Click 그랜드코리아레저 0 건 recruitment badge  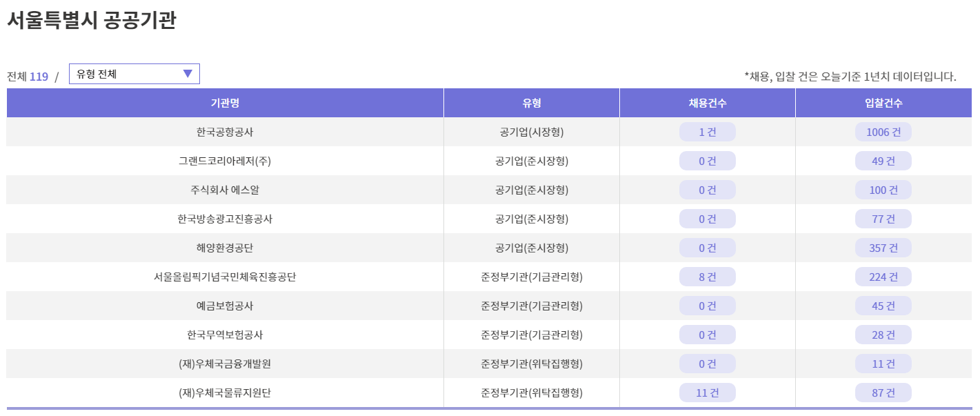(708, 161)
